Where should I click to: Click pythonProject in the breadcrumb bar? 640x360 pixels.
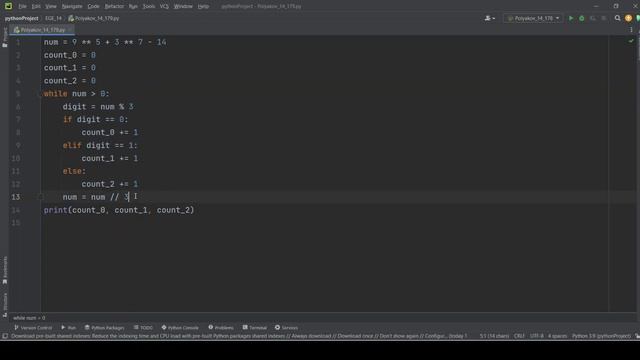pos(21,18)
